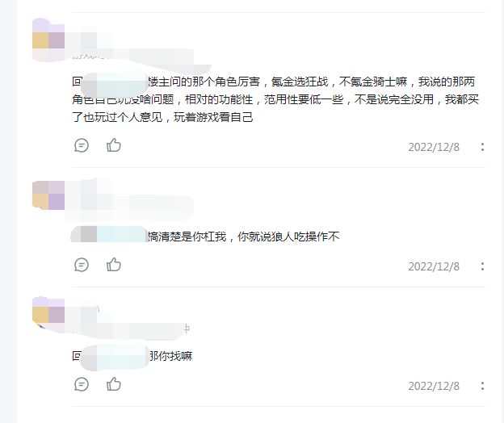Viewport: 504px width, 423px height.
Task: Like the 那你找嘛 comment
Action: [x=114, y=384]
